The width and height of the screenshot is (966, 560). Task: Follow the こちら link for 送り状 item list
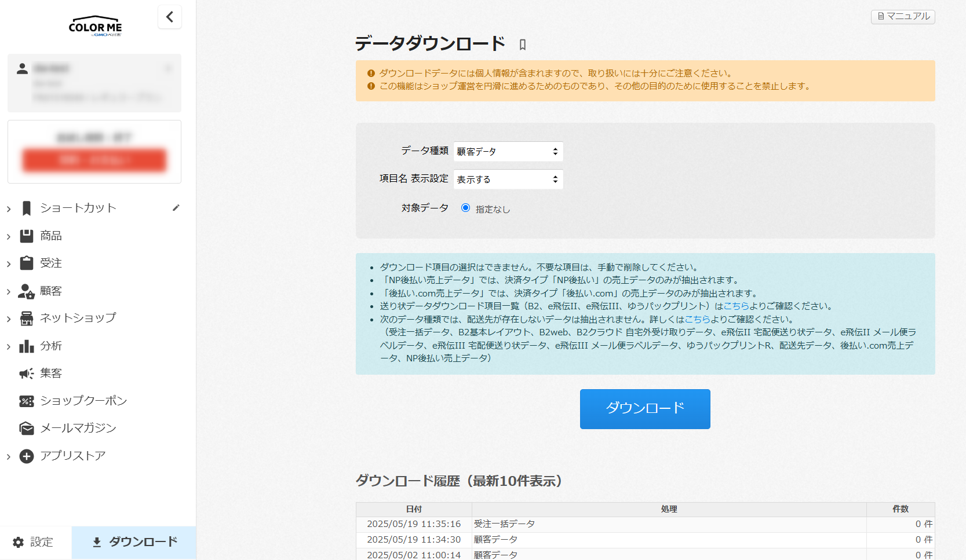pos(736,306)
